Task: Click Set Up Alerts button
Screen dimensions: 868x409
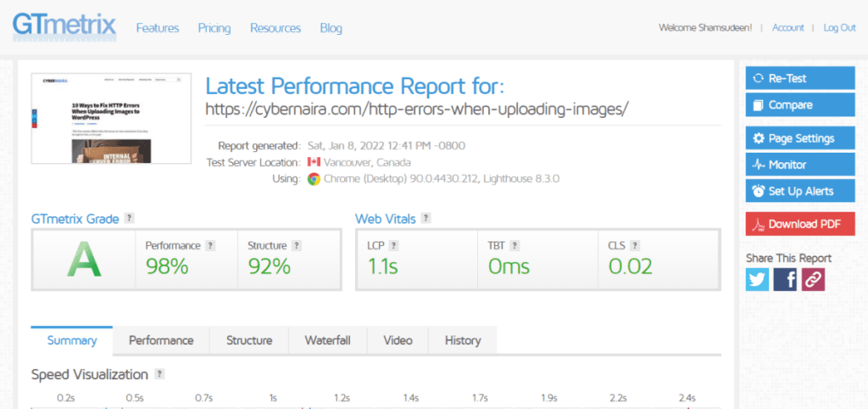Action: [x=800, y=191]
